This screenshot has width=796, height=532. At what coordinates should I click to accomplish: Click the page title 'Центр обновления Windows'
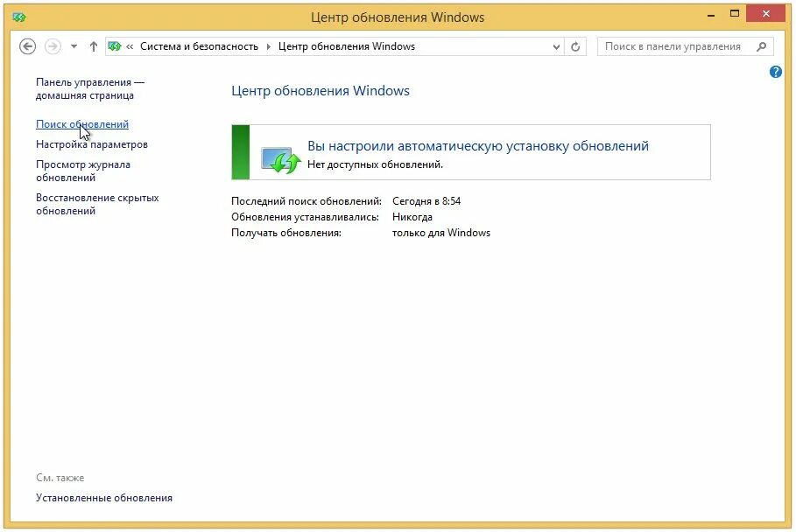tap(321, 91)
